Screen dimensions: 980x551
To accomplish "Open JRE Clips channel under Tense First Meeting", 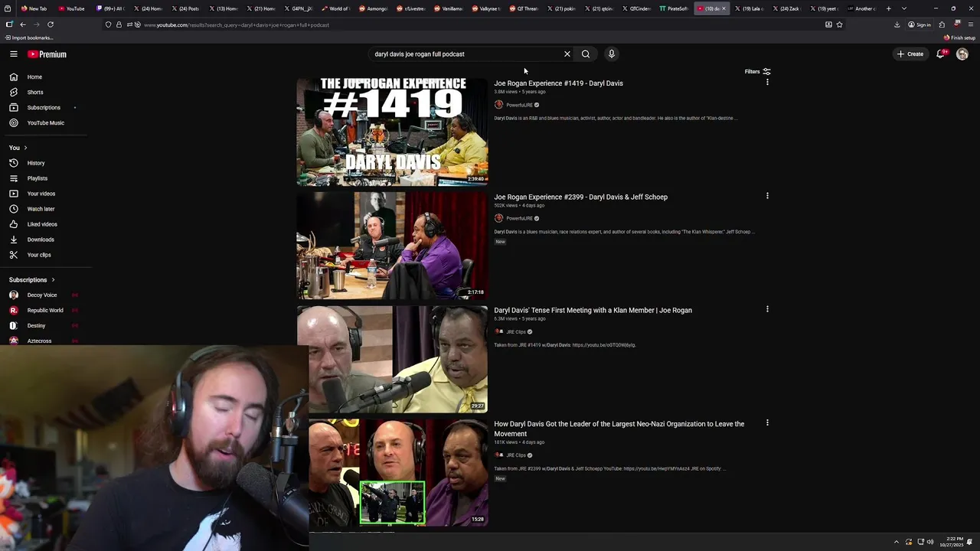I will tap(516, 332).
